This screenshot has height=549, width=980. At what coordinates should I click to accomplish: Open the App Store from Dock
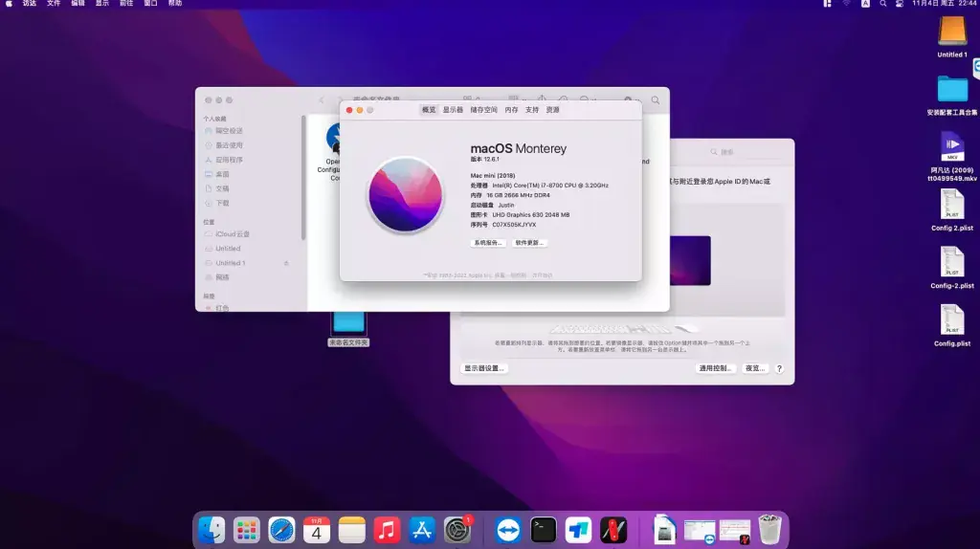coord(422,530)
